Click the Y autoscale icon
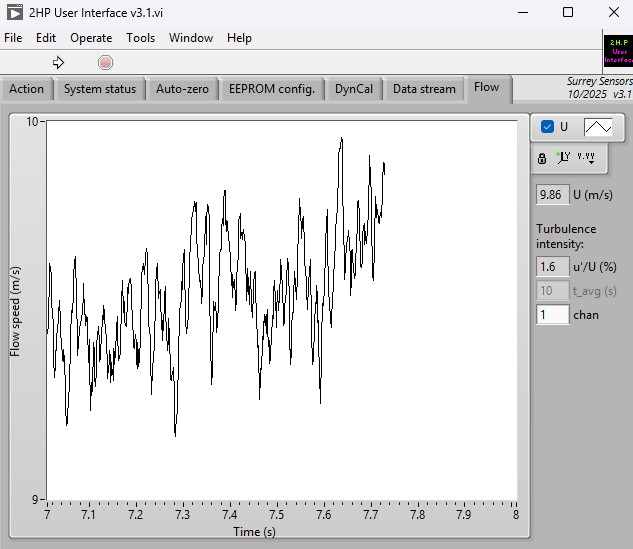This screenshot has width=633, height=549. coord(563,157)
